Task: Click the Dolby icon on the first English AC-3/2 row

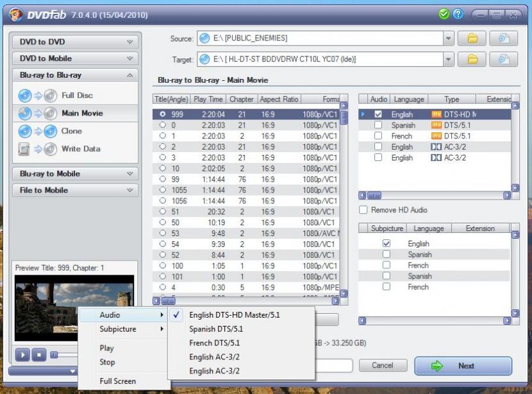Action: pos(436,147)
